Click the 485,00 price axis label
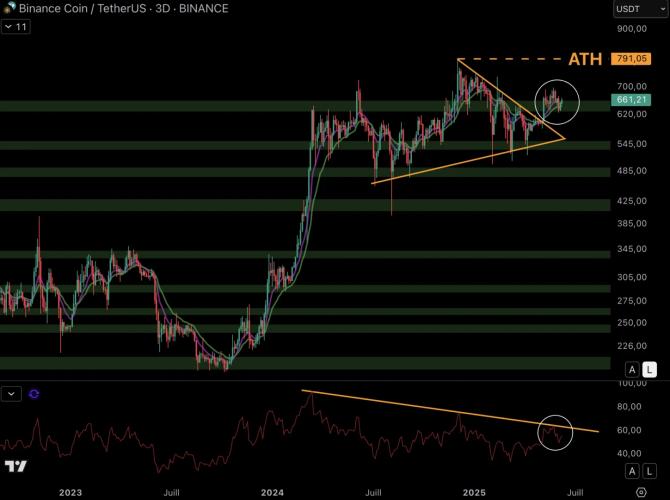 632,171
